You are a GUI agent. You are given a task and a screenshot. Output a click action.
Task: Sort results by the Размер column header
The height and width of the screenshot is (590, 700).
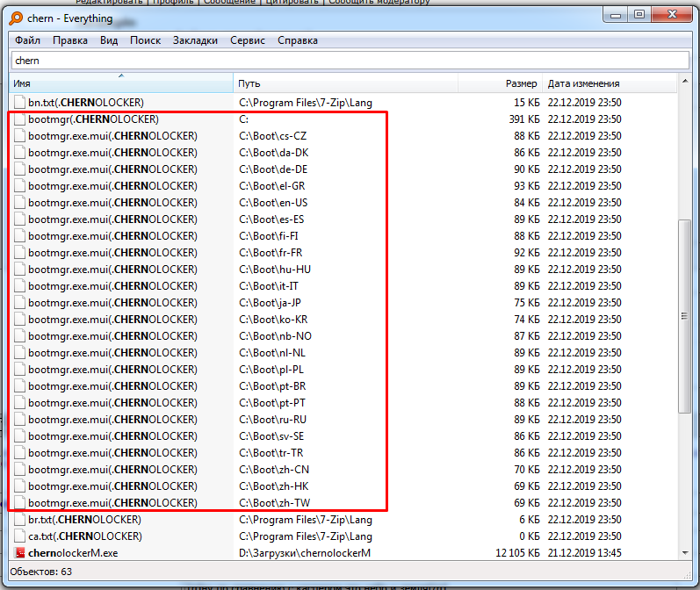(500, 83)
